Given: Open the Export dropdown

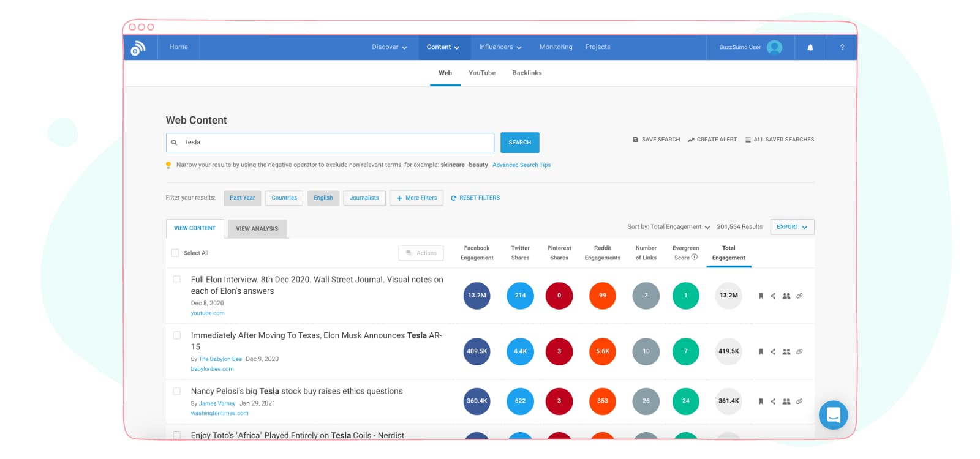Looking at the screenshot, I should pos(792,227).
